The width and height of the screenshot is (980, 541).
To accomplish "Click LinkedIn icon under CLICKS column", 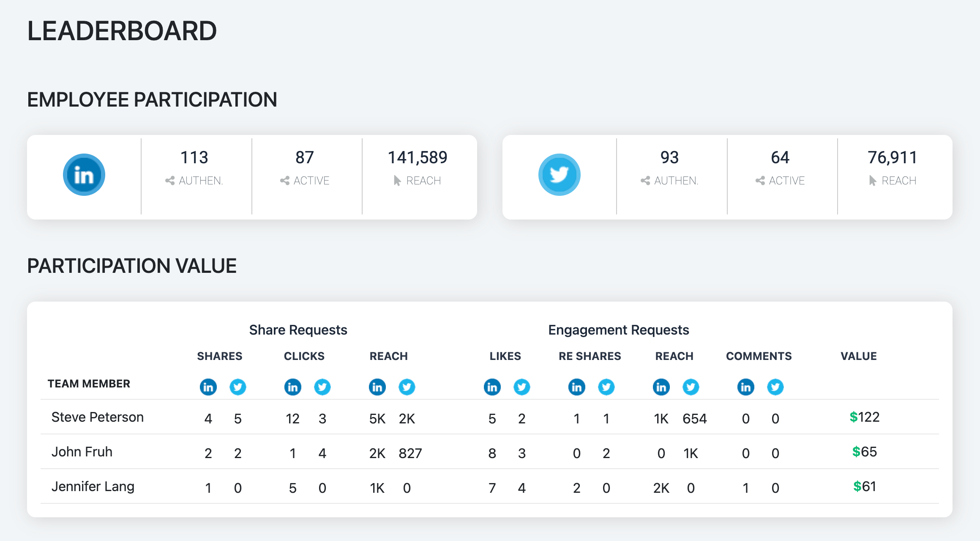I will click(x=292, y=387).
